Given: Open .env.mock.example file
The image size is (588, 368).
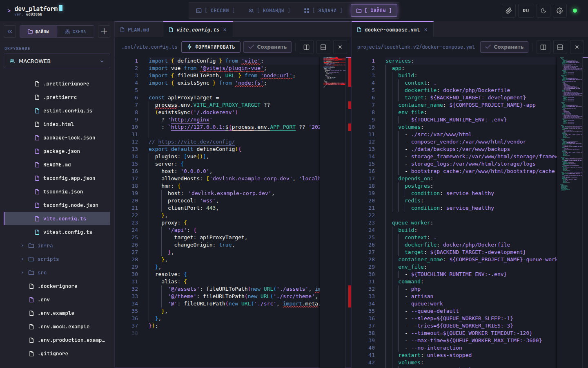Looking at the screenshot, I should [57, 327].
